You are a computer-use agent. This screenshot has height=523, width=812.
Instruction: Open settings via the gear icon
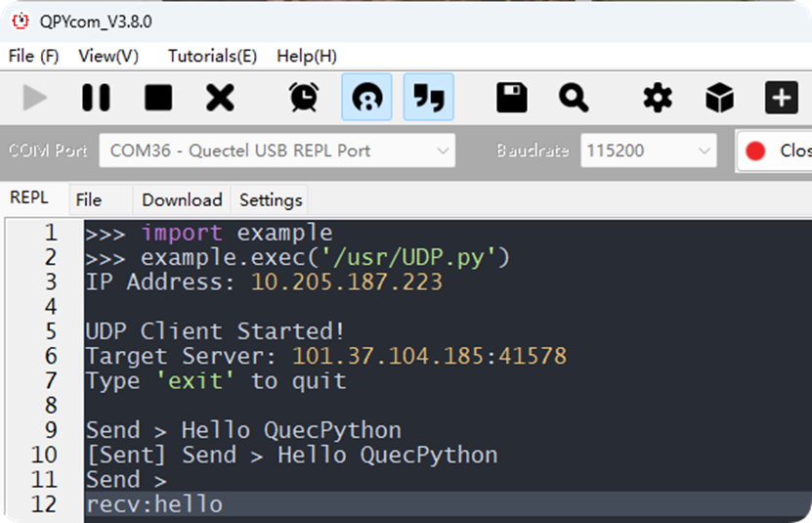pos(658,98)
